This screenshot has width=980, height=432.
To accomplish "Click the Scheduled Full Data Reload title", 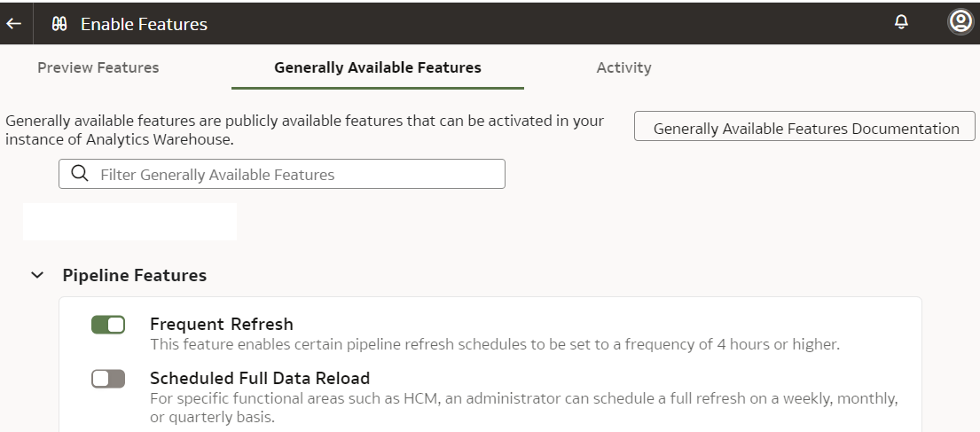I will click(x=260, y=378).
